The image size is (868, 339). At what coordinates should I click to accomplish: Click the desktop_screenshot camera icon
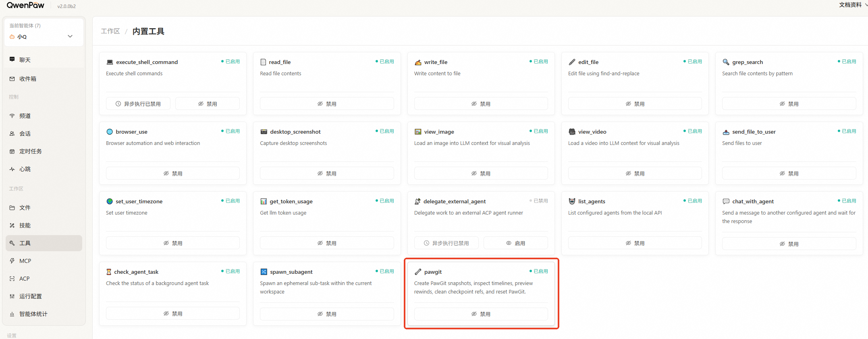[264, 132]
